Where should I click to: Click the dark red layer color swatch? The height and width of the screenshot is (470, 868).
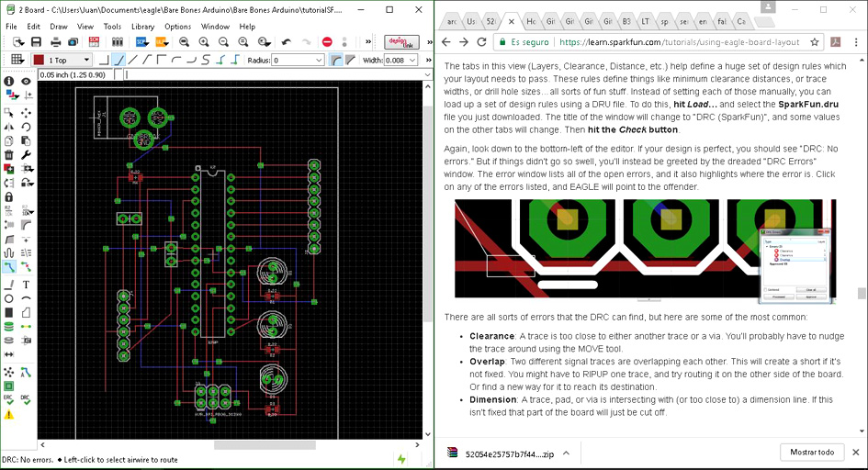39,61
